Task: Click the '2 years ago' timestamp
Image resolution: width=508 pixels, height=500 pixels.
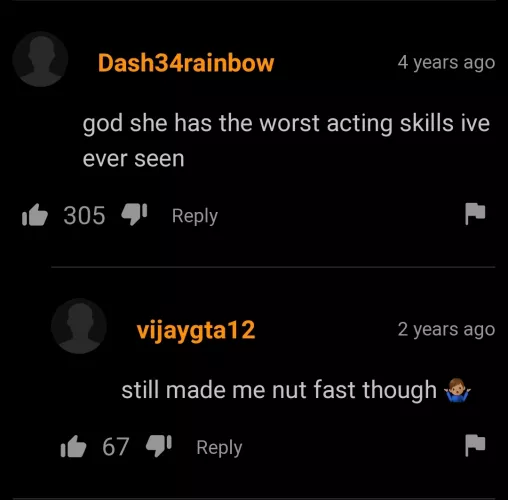Action: click(x=446, y=330)
